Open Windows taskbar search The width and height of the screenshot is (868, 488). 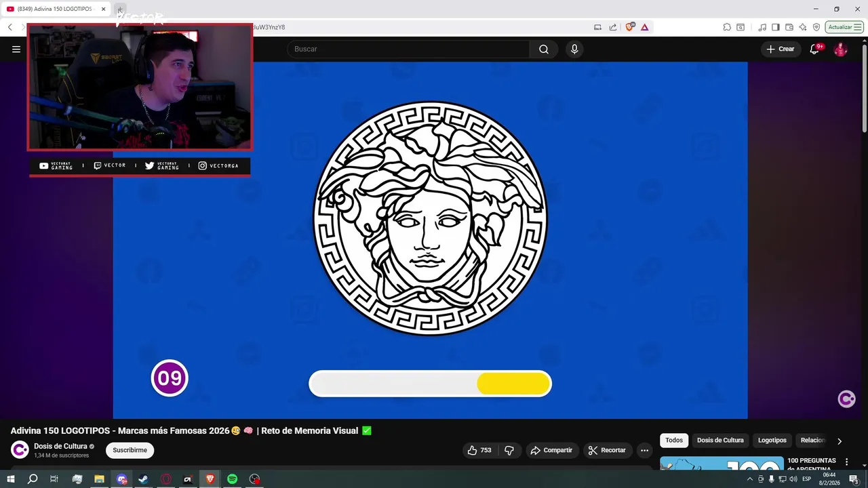(32, 479)
